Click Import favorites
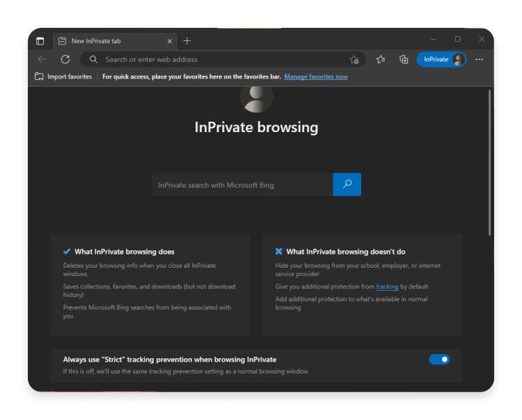This screenshot has width=522, height=420. click(63, 76)
